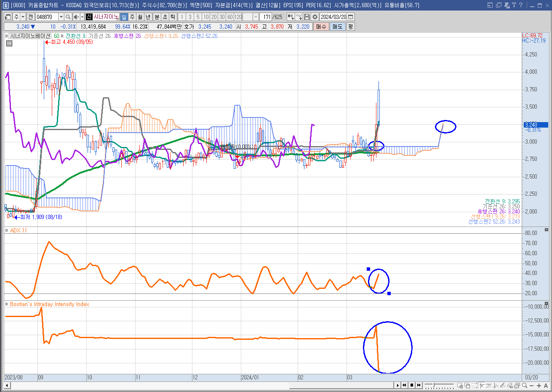Click the bar count 171 input field
Image resolution: width=552 pixels, height=392 pixels.
tap(267, 17)
